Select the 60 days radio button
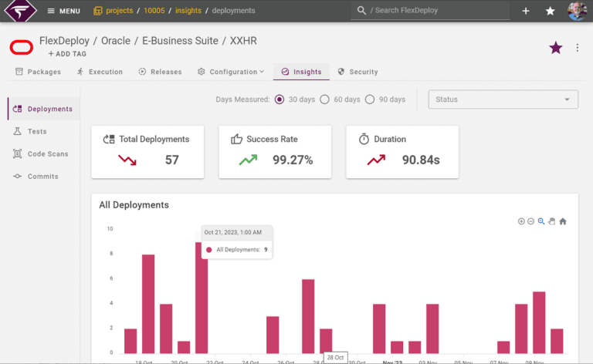The image size is (593, 364). pyautogui.click(x=324, y=99)
